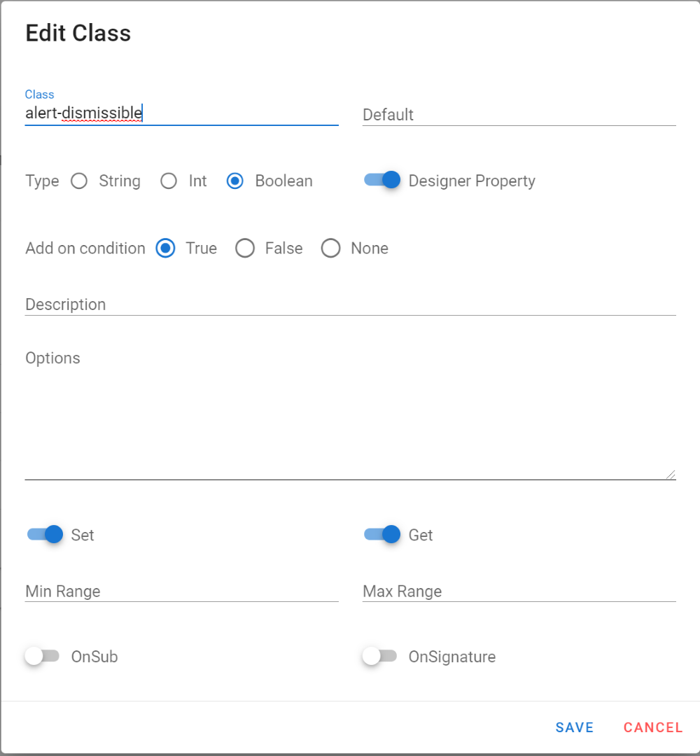
Task: Focus the Min Range input
Action: click(x=181, y=591)
